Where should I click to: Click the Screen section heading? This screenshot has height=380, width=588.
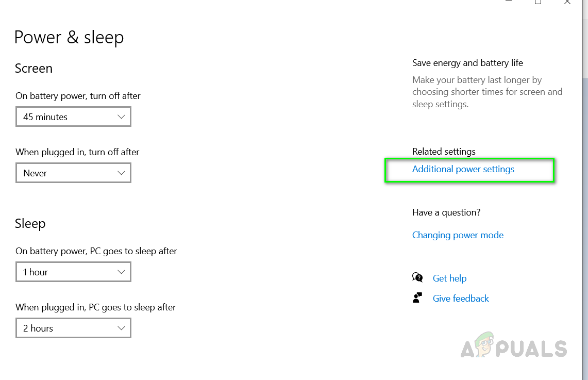[33, 69]
